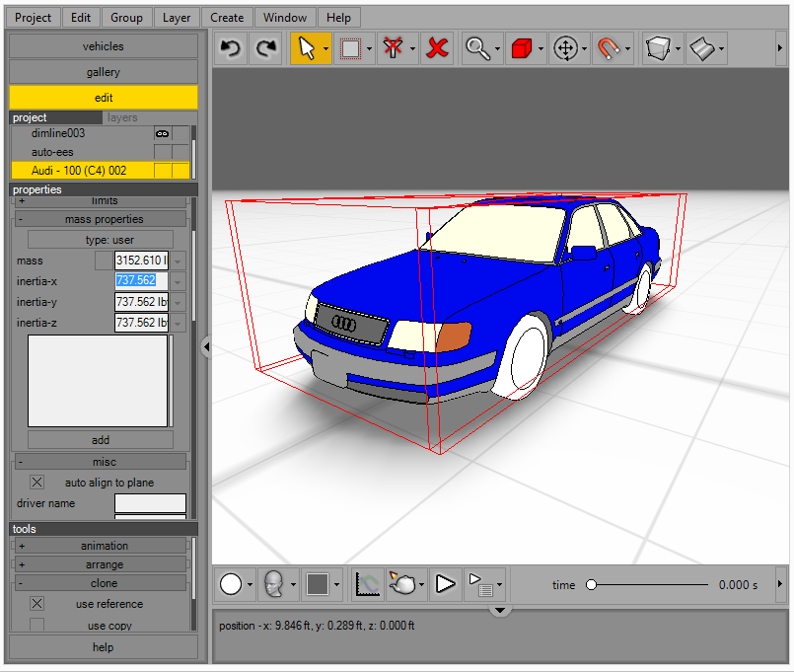This screenshot has width=794, height=672.
Task: Open the inertia-z units dropdown arrow
Action: click(178, 323)
